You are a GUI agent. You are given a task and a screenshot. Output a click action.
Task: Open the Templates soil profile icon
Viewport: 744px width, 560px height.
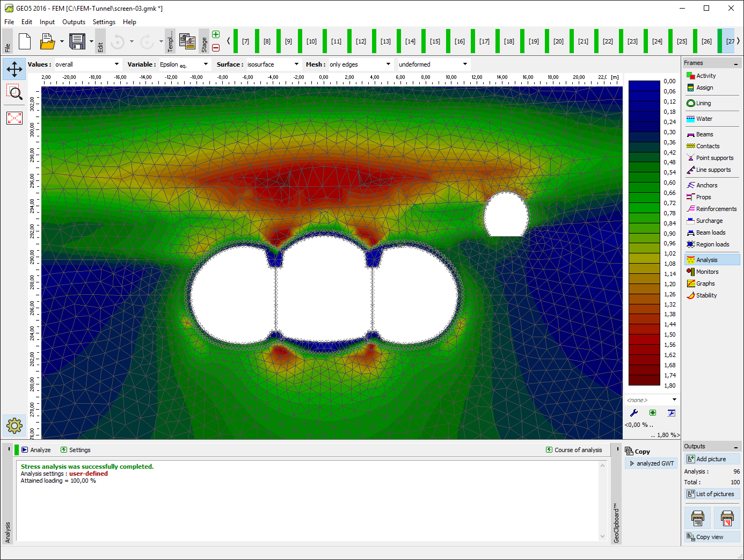187,41
